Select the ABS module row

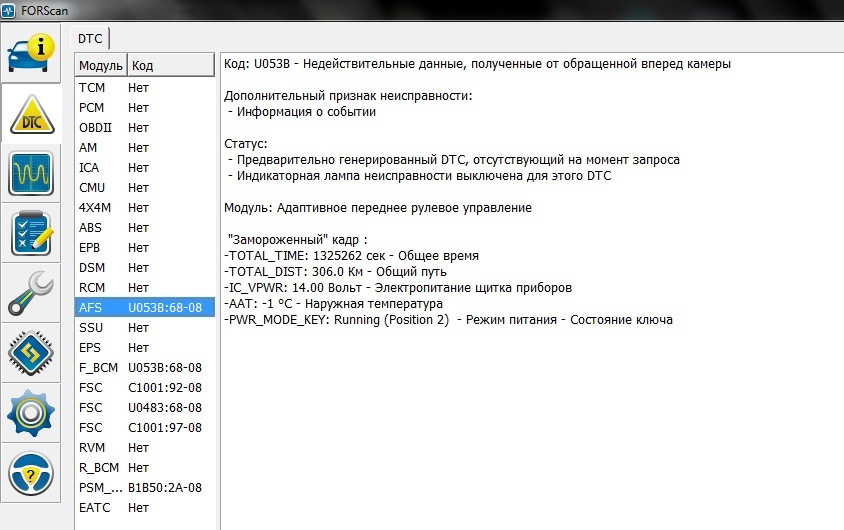pyautogui.click(x=144, y=228)
